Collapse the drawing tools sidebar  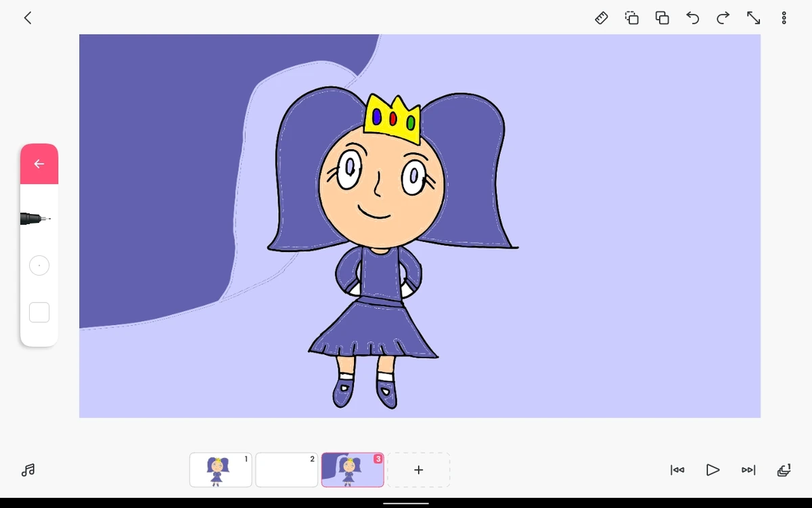pyautogui.click(x=39, y=163)
